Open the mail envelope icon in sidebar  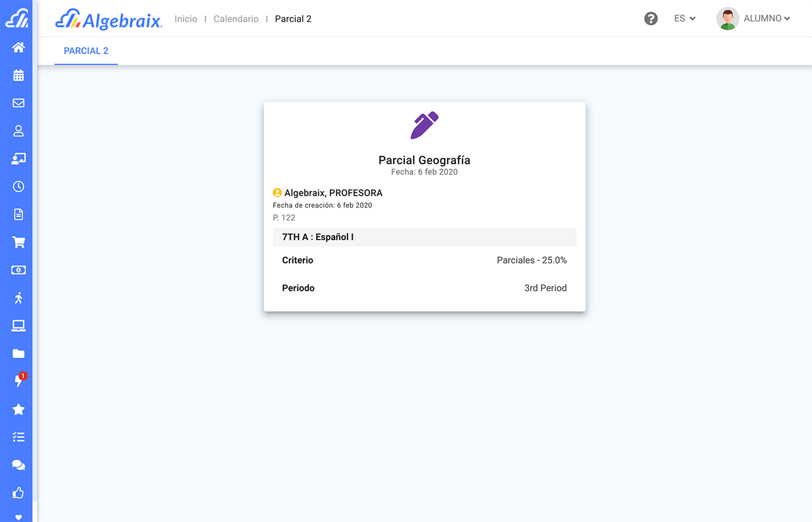coord(19,103)
